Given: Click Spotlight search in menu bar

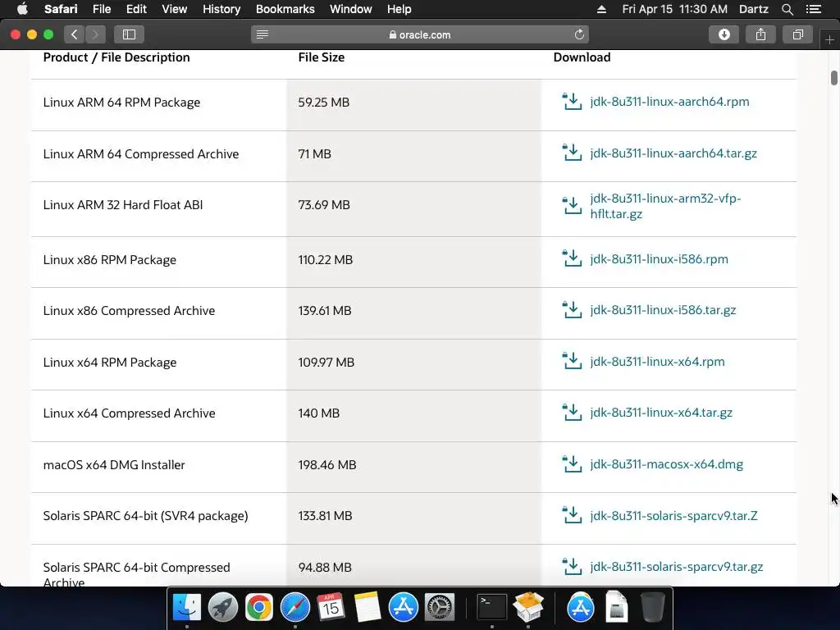Looking at the screenshot, I should tap(787, 9).
